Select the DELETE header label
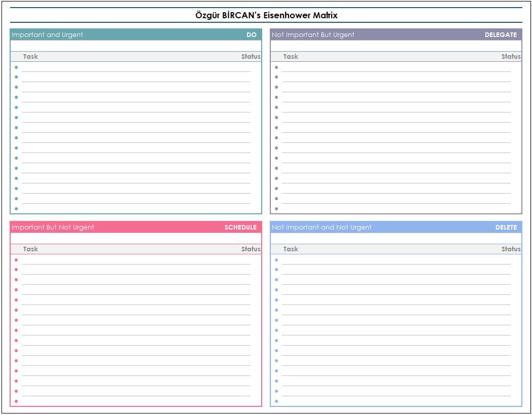This screenshot has width=532, height=415. (506, 228)
